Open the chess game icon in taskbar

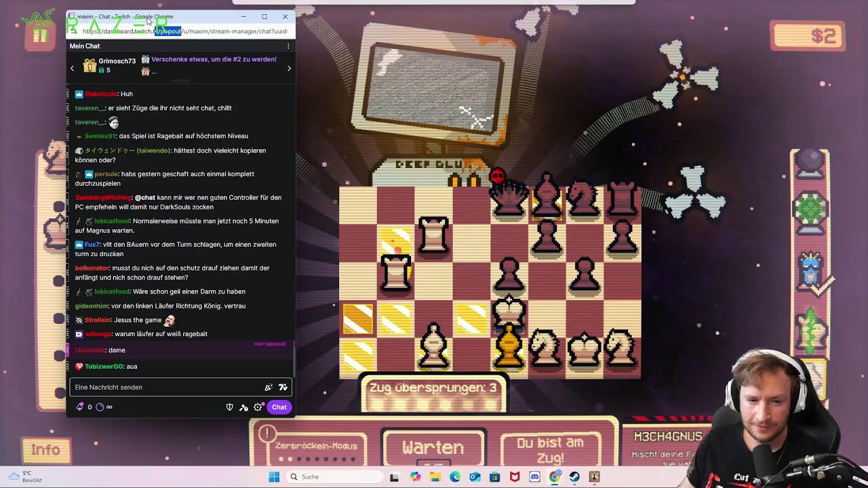coord(595,476)
